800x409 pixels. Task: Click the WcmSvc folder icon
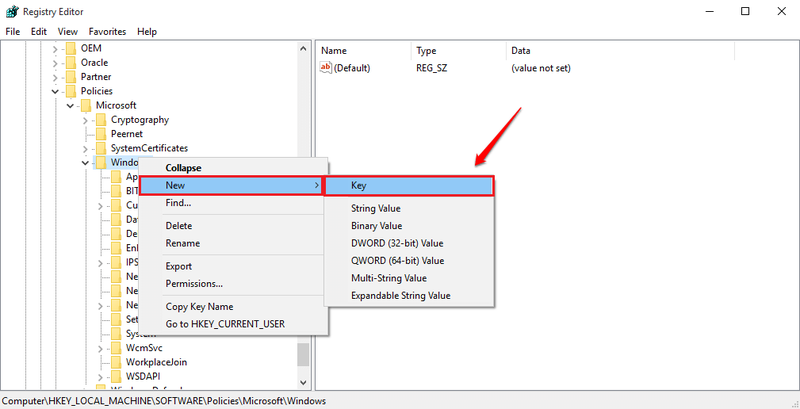click(x=116, y=348)
